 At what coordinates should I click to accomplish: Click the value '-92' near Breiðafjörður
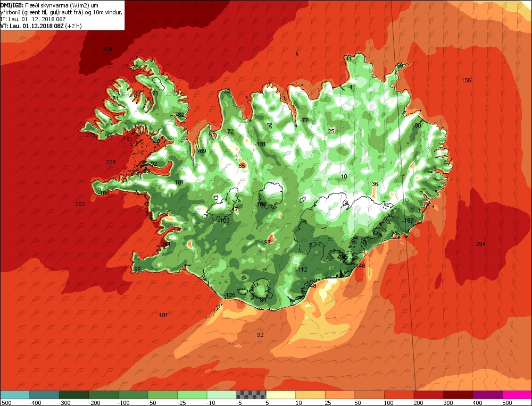tap(153, 164)
